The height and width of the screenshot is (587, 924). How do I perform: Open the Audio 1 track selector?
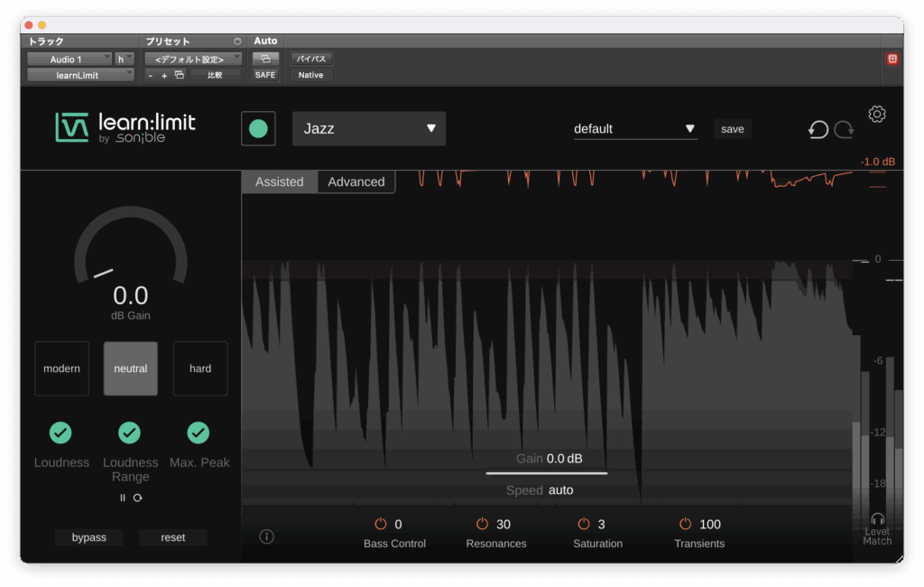69,59
